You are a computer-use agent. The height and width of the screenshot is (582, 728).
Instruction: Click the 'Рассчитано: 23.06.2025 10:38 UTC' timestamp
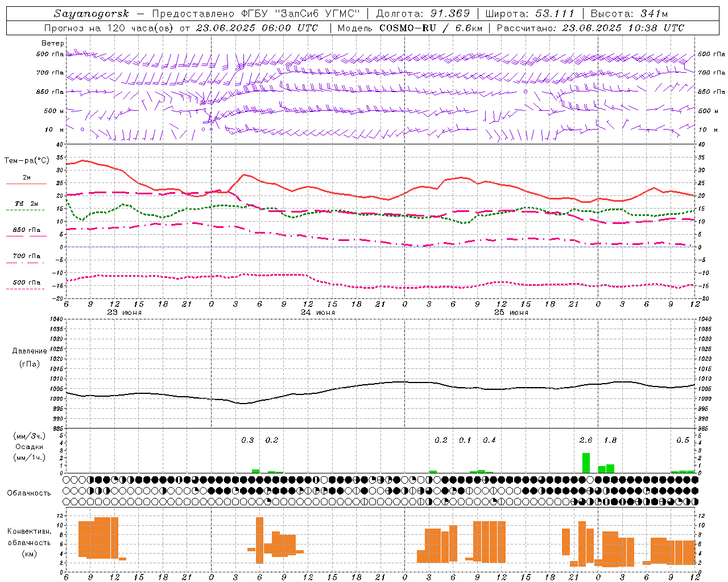[590, 28]
